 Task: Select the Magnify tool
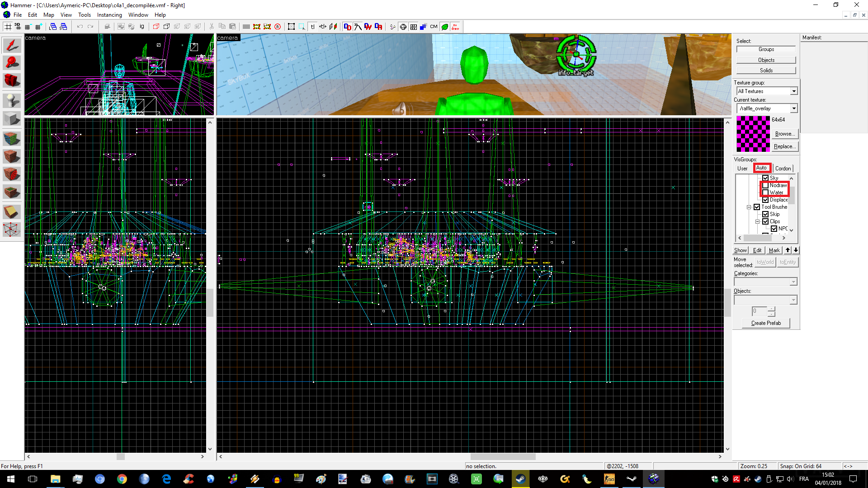[x=12, y=63]
